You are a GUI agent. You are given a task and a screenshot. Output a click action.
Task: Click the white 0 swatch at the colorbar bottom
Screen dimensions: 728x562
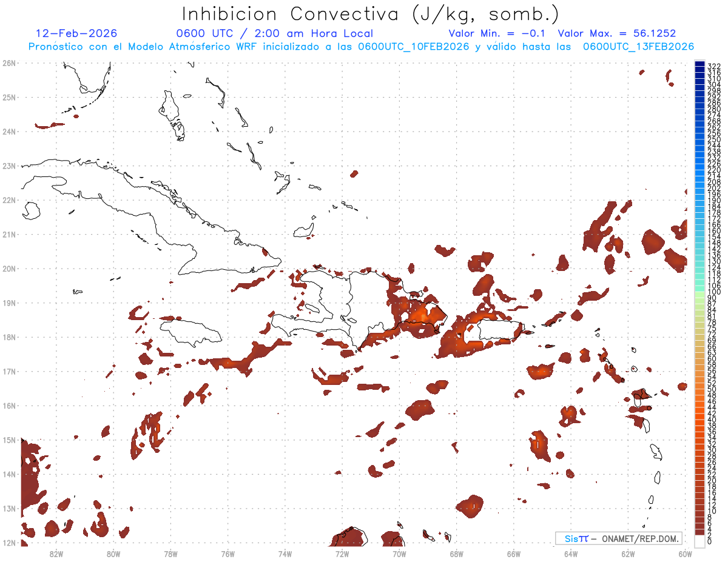pos(699,540)
